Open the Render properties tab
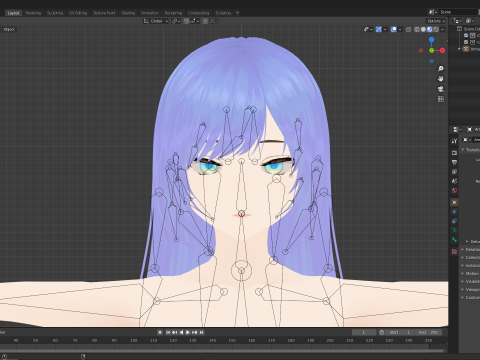The width and height of the screenshot is (480, 360). 454,153
